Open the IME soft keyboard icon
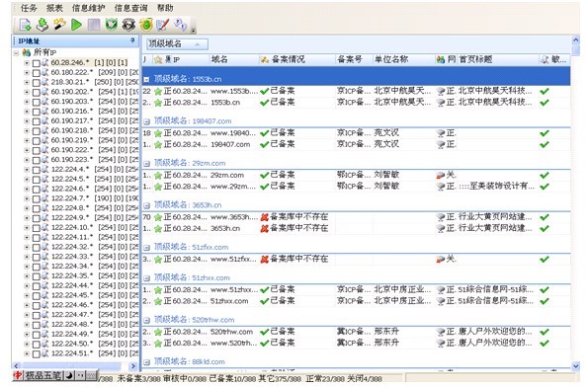 coord(91,375)
